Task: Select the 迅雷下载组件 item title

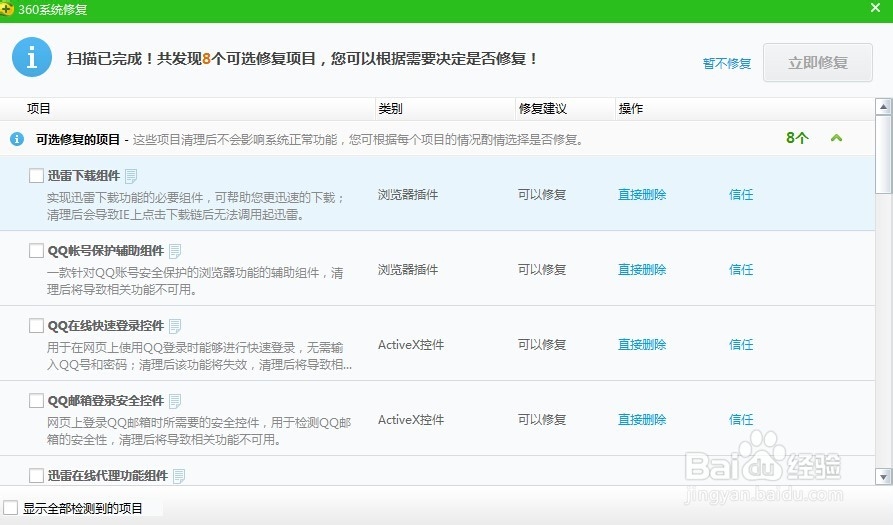Action: tap(84, 175)
